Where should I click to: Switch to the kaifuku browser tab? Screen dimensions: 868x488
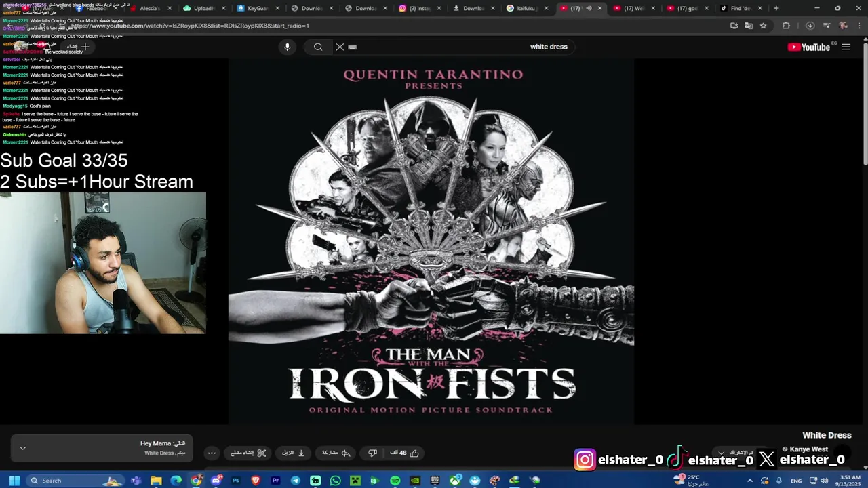tap(526, 9)
